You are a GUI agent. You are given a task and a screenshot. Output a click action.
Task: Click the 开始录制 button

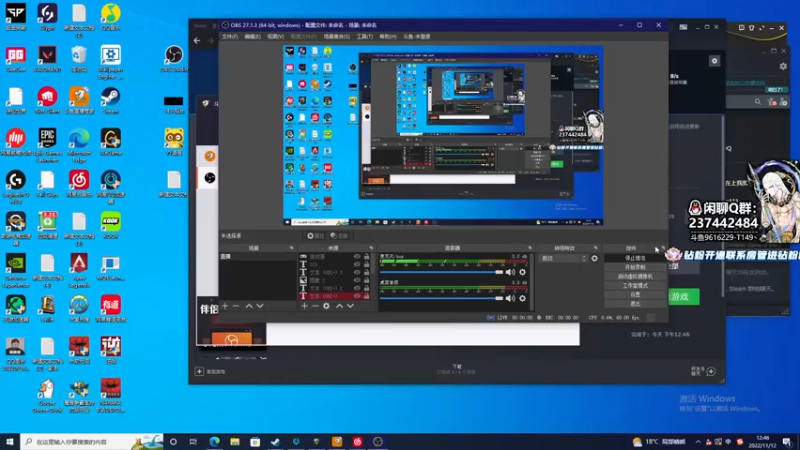(635, 267)
